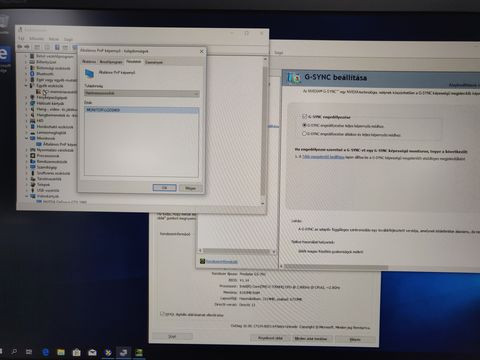Click the Billentyűzetek keyboard icon in device tree
The width and height of the screenshot is (480, 360).
tap(32, 62)
